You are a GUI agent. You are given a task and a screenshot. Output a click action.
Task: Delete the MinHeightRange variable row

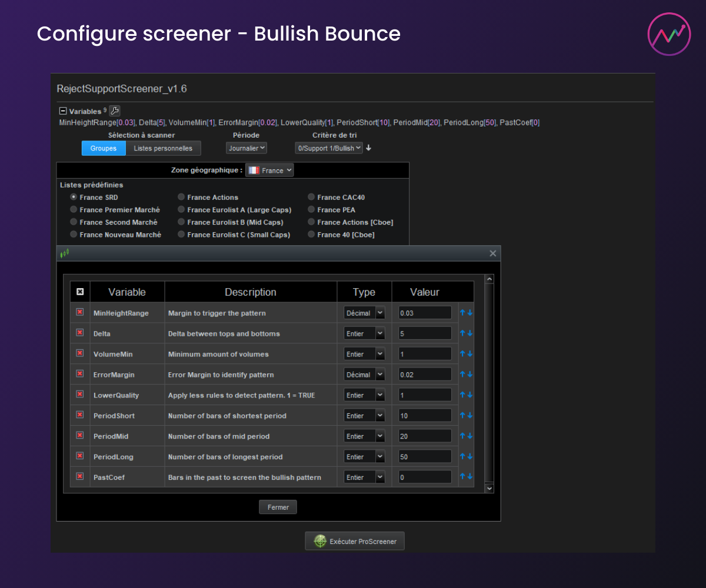[80, 312]
